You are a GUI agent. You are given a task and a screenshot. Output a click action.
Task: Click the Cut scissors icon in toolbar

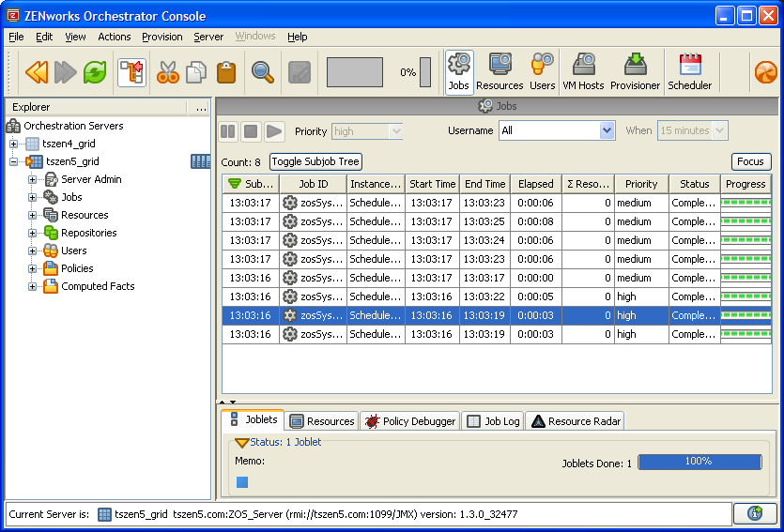(x=168, y=72)
